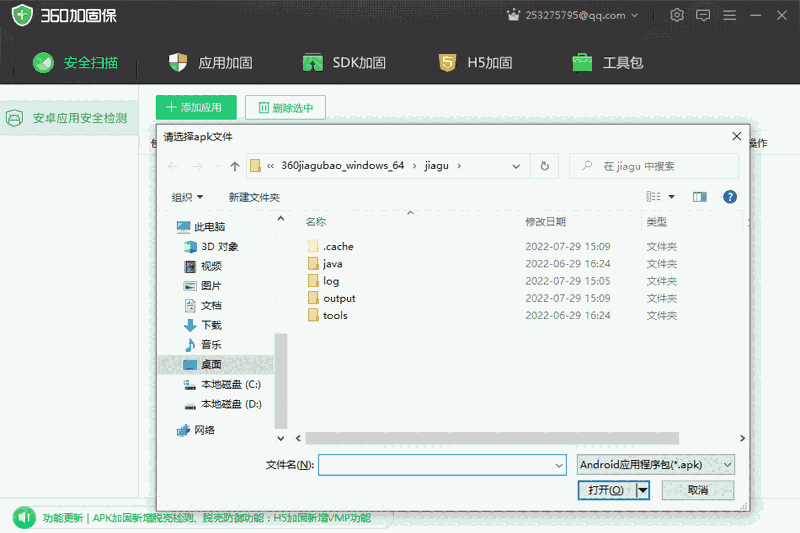Open hamburger menu in 360加固保 title bar
The image size is (800, 533).
coord(730,15)
